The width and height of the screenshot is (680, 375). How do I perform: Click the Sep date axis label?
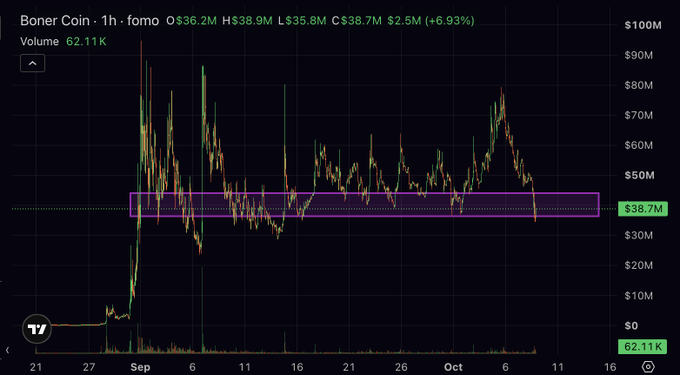click(x=141, y=367)
